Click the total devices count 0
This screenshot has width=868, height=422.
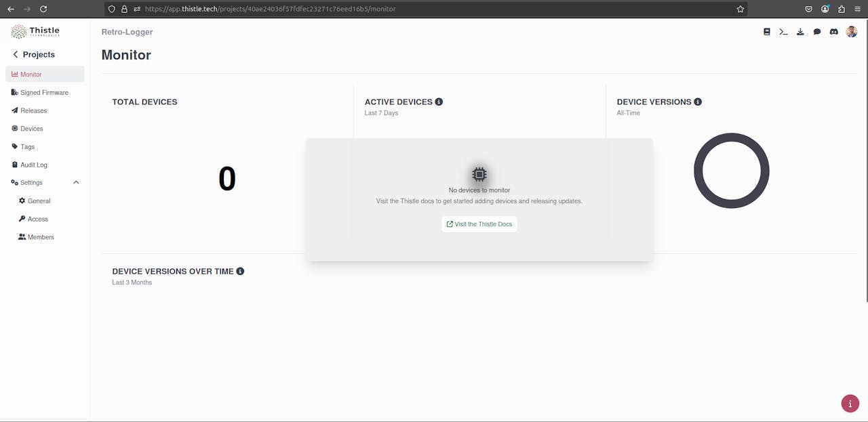[x=227, y=179]
